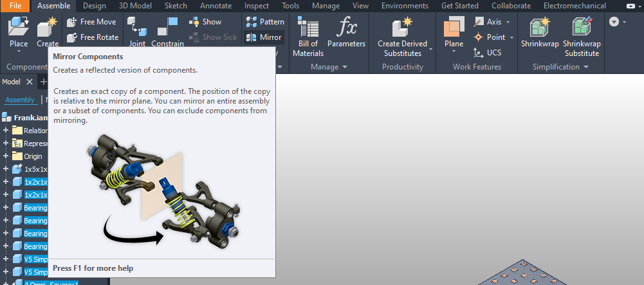This screenshot has width=644, height=285.
Task: Switch to the Inspect tab
Action: (257, 6)
